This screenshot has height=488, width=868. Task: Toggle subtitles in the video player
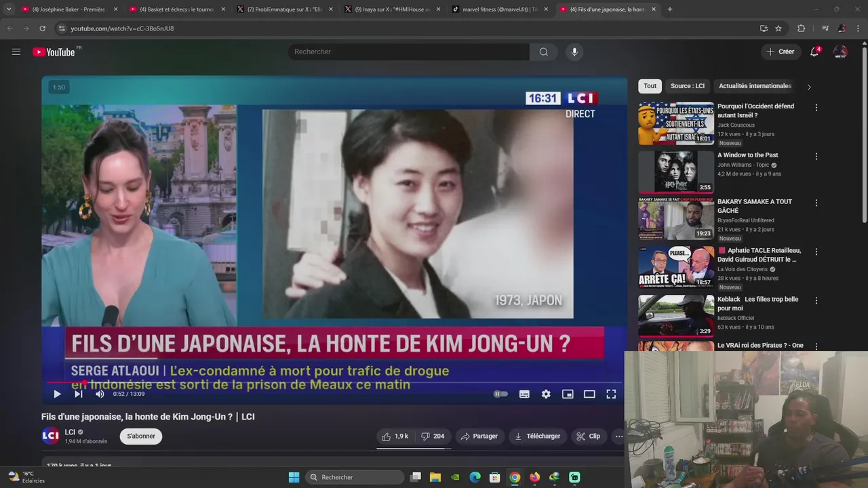click(524, 394)
